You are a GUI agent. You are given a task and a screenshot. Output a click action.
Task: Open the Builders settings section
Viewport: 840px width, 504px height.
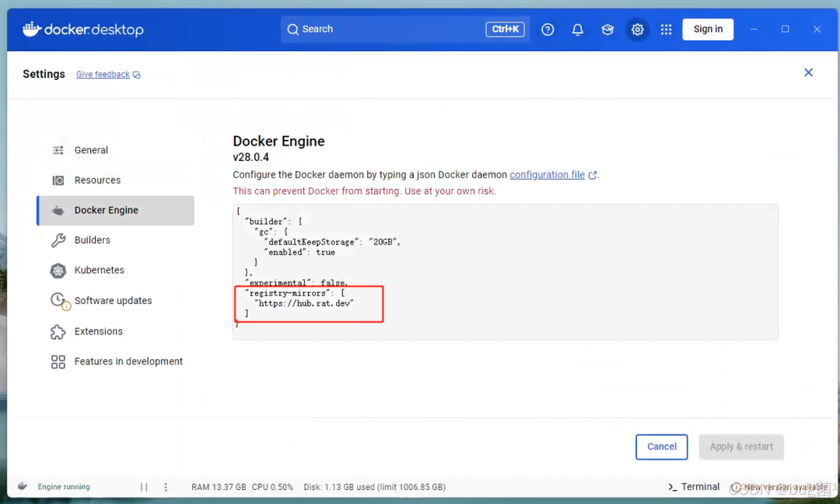point(115,240)
